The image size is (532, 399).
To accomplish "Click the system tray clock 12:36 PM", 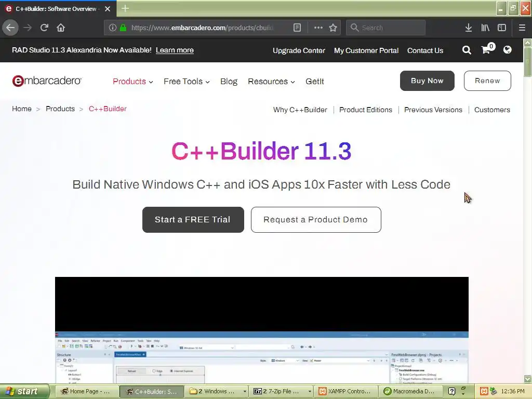I will 513,391.
